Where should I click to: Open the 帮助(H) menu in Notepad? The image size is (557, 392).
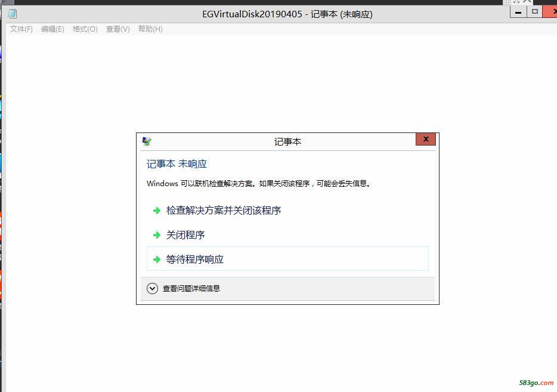point(150,29)
